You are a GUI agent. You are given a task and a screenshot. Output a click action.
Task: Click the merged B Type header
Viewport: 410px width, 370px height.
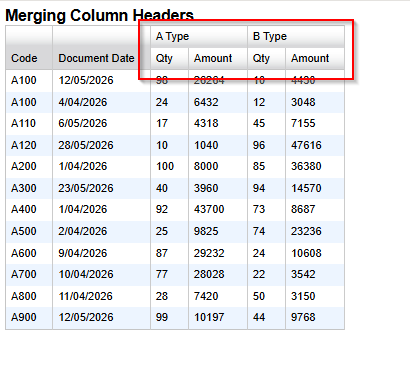(x=296, y=36)
